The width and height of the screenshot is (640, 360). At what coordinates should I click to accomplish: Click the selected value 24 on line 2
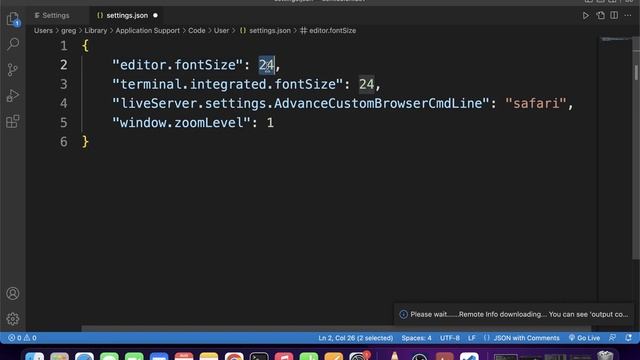click(267, 65)
